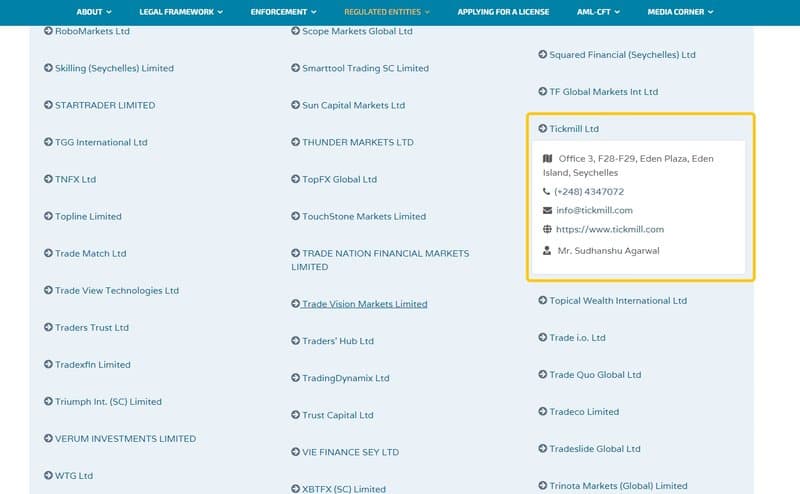800x494 pixels.
Task: Open the Regulated Entities menu
Action: click(x=387, y=12)
